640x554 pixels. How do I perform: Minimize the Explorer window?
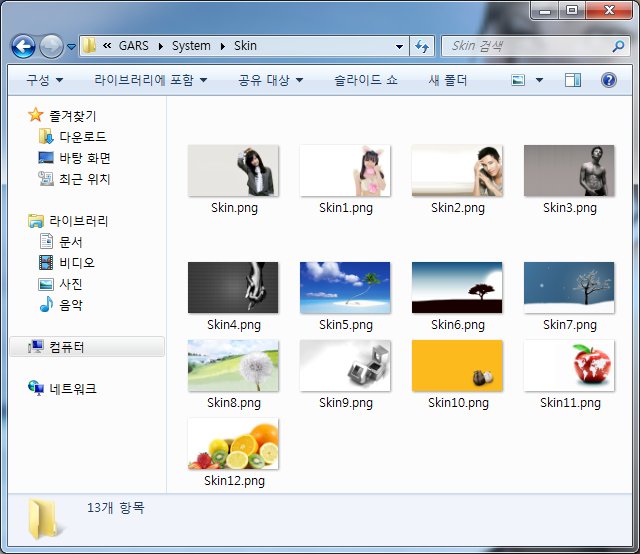click(x=544, y=10)
